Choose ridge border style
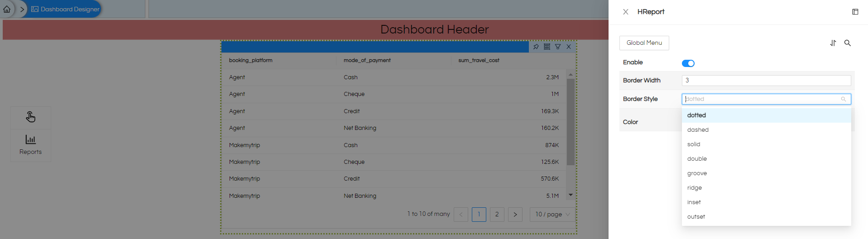Image resolution: width=868 pixels, height=239 pixels. point(767,188)
